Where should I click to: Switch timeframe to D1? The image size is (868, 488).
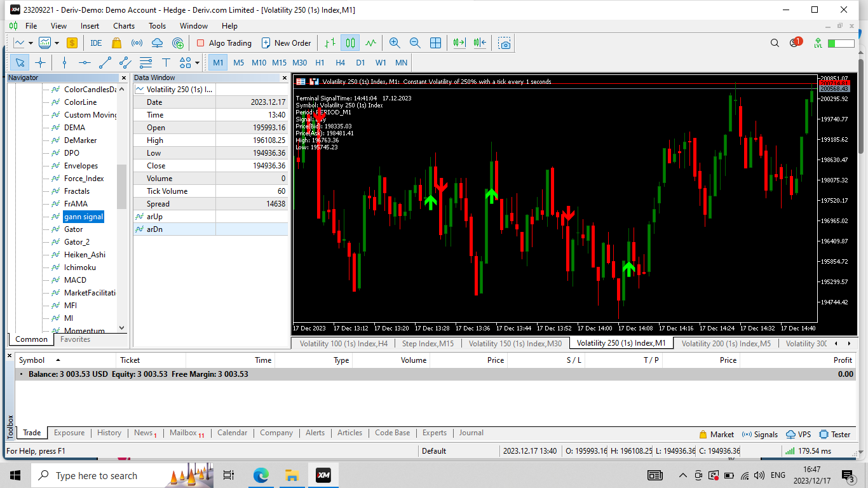pos(360,62)
